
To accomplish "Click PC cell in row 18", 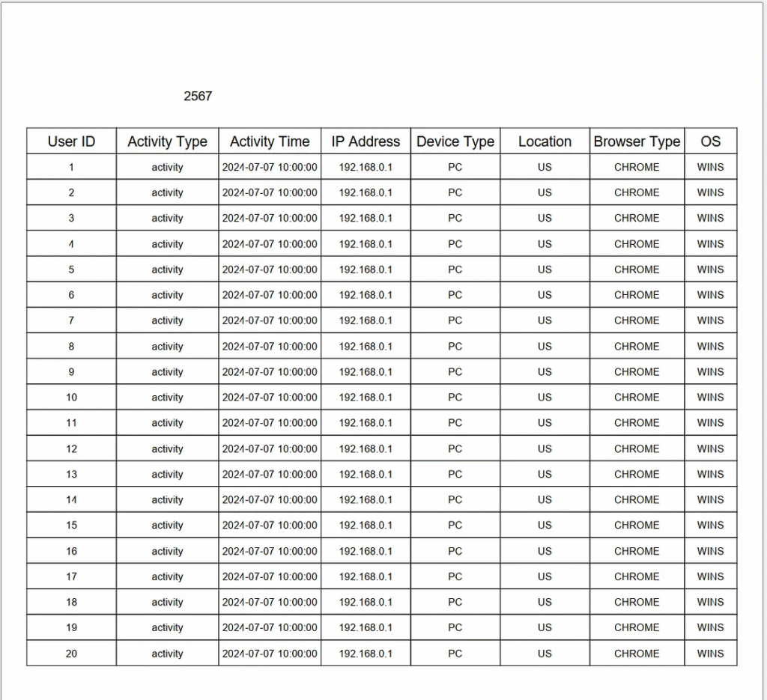I will click(455, 602).
